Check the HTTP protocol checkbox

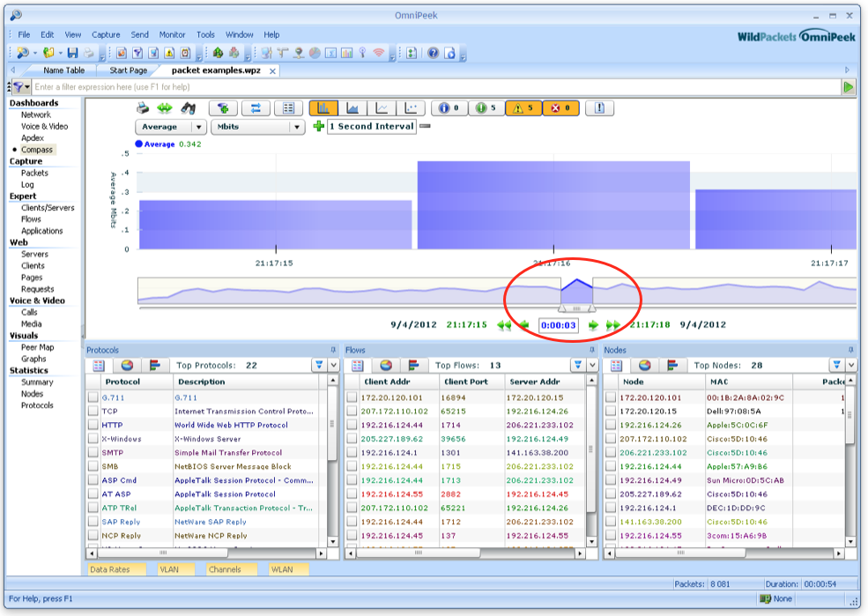(93, 425)
